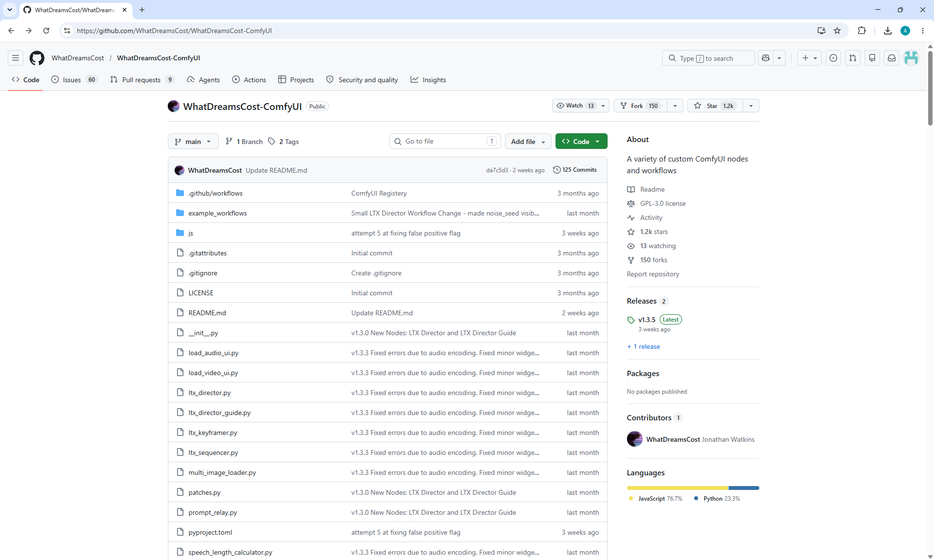
Task: Switch to the Projects tab
Action: pyautogui.click(x=296, y=80)
